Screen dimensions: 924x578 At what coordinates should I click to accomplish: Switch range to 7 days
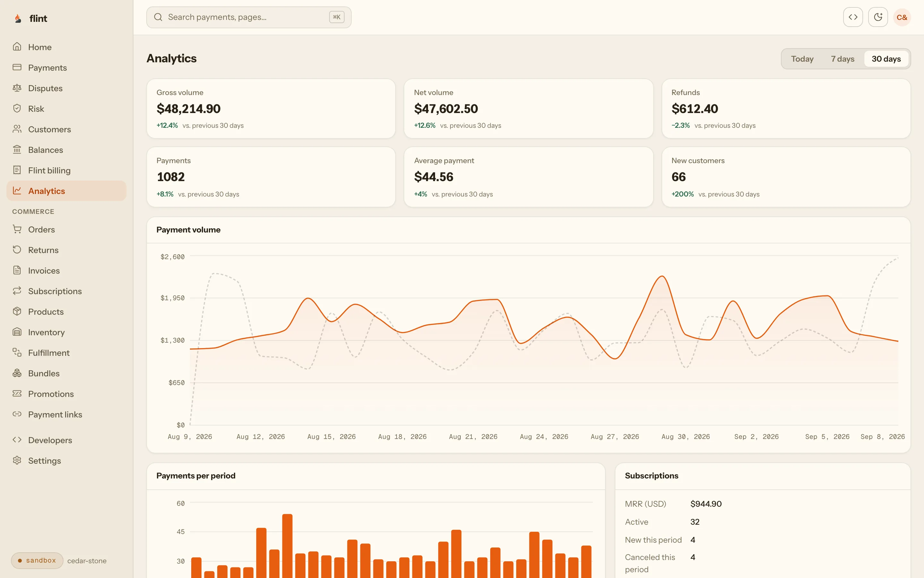coord(842,59)
